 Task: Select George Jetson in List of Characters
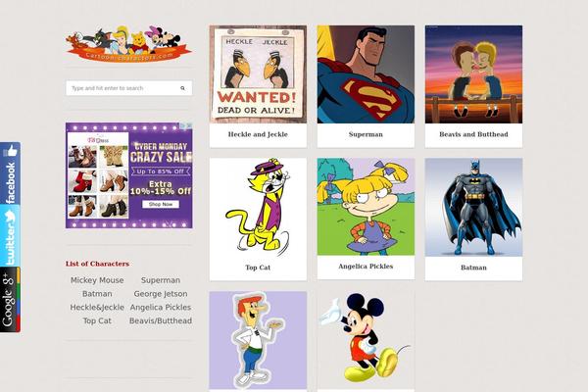161,294
